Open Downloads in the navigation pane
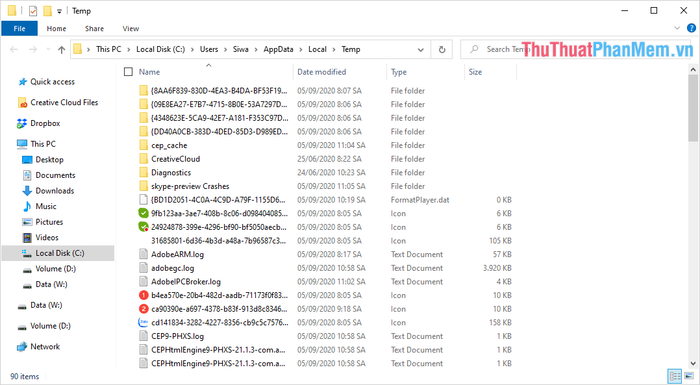The width and height of the screenshot is (700, 385). (54, 191)
